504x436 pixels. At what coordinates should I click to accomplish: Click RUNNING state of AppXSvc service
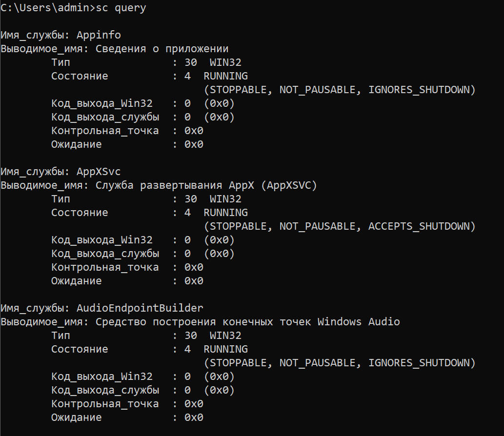tap(225, 213)
